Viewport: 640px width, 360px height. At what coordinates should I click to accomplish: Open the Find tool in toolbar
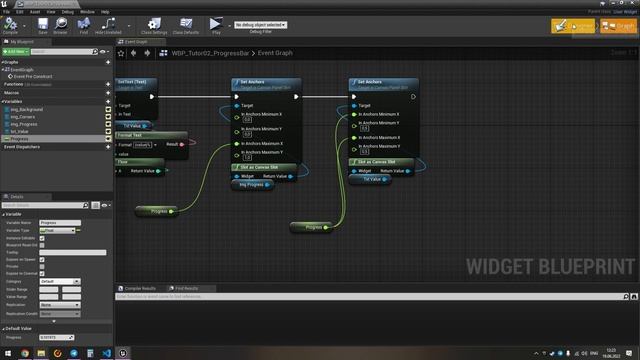click(x=84, y=25)
